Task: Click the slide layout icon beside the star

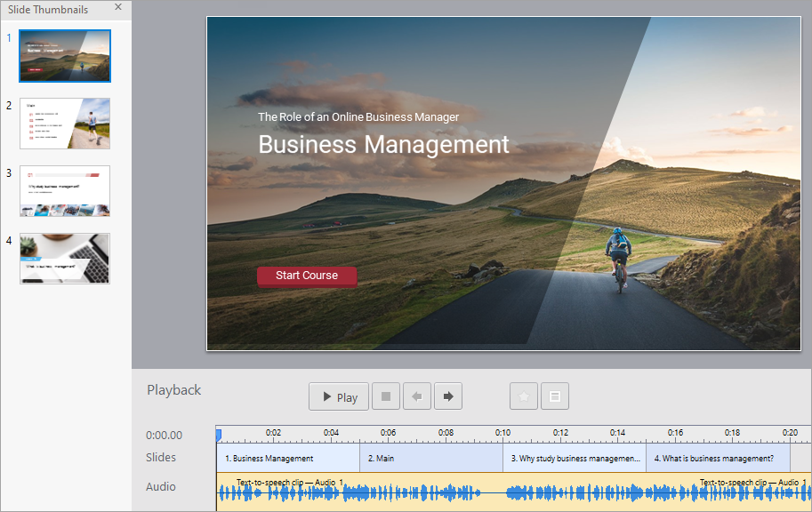Action: pyautogui.click(x=554, y=396)
